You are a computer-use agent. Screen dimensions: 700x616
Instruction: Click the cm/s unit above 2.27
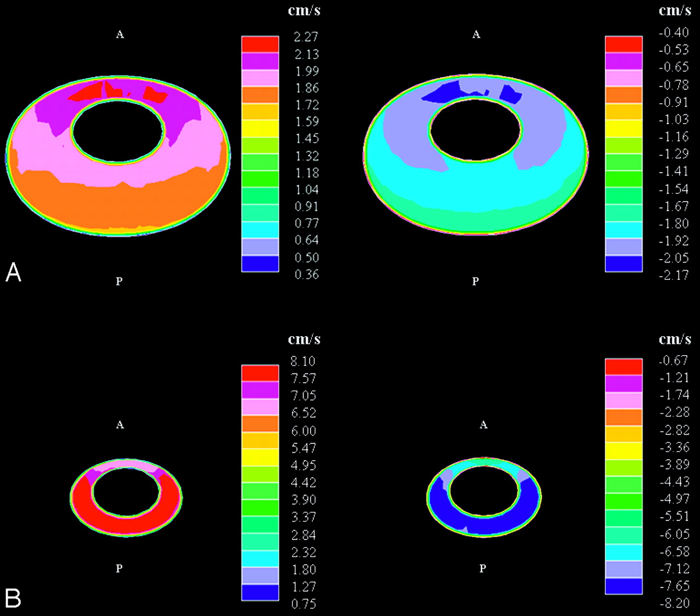[x=304, y=10]
